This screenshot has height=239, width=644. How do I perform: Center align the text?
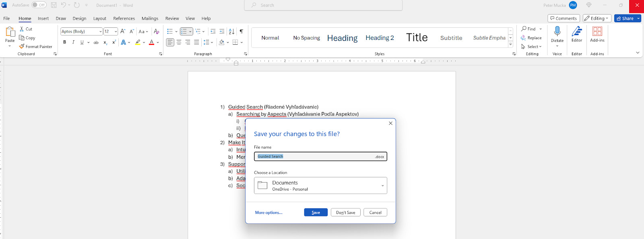[179, 42]
